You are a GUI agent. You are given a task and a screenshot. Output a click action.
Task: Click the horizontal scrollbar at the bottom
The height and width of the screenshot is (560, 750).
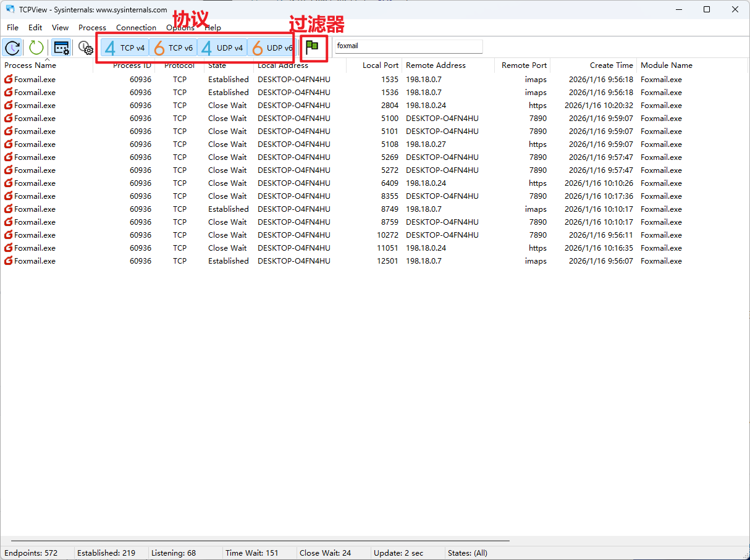coord(259,541)
